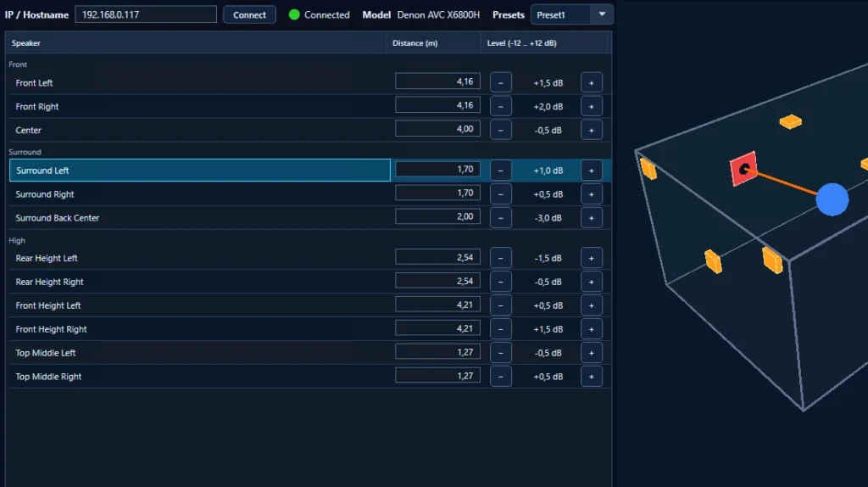Decrease Rear Height Left level
Image resolution: width=868 pixels, height=487 pixels.
[500, 258]
